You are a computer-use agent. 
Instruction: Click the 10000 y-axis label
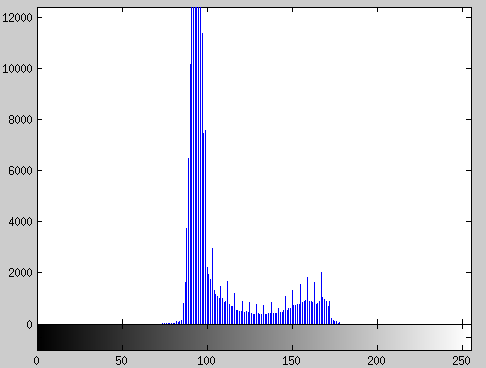point(17,69)
